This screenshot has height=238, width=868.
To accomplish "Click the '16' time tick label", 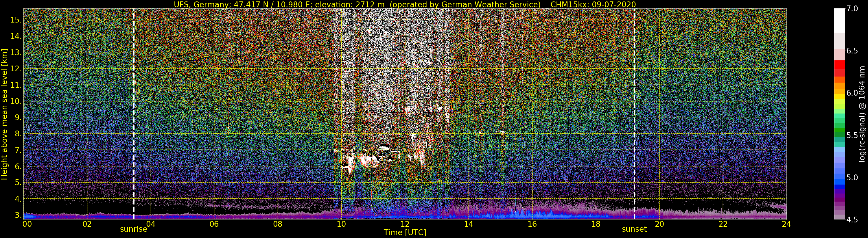I will pos(532,224).
